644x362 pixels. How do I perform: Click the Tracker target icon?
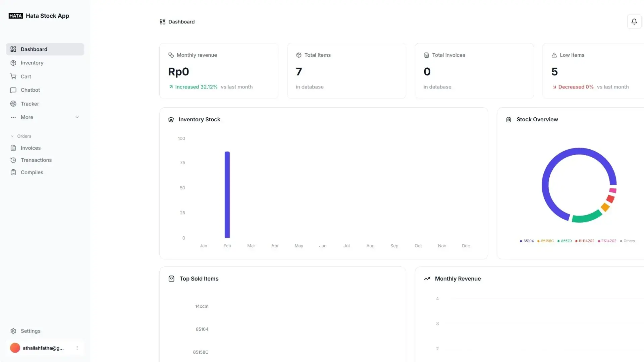tap(13, 104)
